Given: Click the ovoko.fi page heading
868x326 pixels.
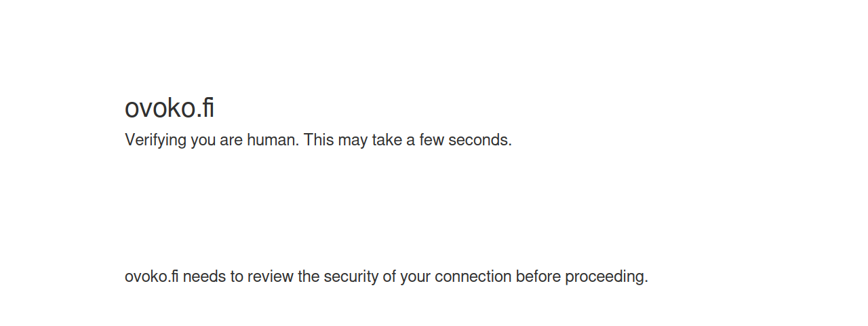Looking at the screenshot, I should (x=170, y=108).
